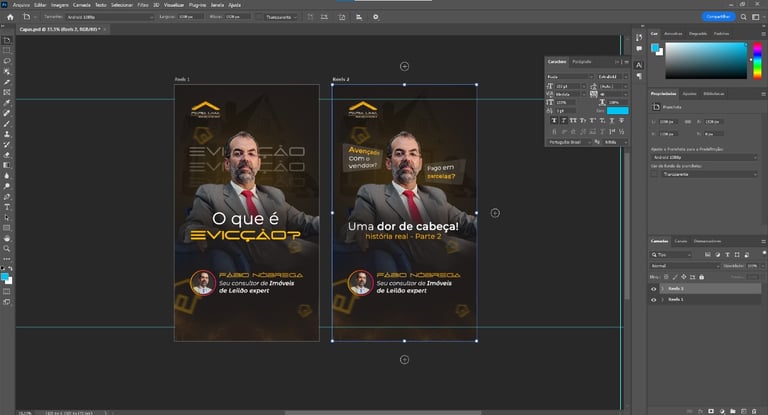Image resolution: width=768 pixels, height=415 pixels.
Task: Toggle Underline in Character panel
Action: coord(612,121)
